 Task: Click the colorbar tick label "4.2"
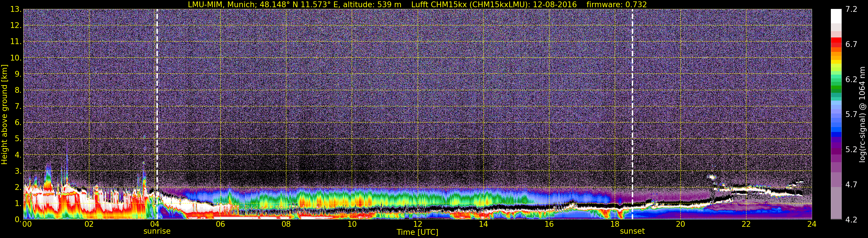click(851, 220)
